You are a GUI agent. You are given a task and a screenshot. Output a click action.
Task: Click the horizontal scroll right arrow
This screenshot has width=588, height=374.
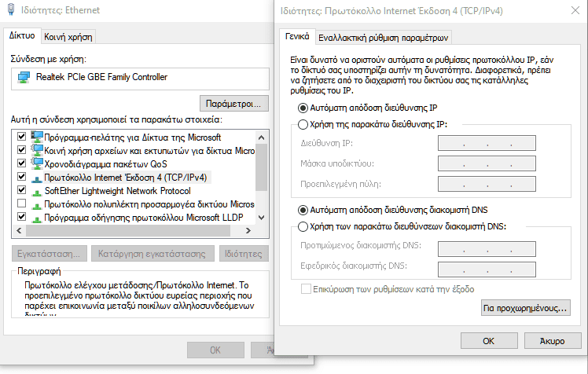point(248,230)
